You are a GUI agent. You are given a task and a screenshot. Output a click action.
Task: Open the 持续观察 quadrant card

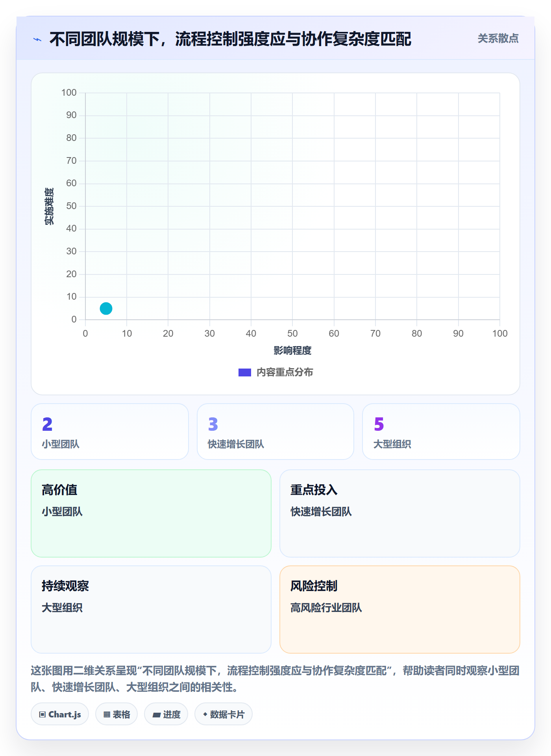click(x=151, y=610)
